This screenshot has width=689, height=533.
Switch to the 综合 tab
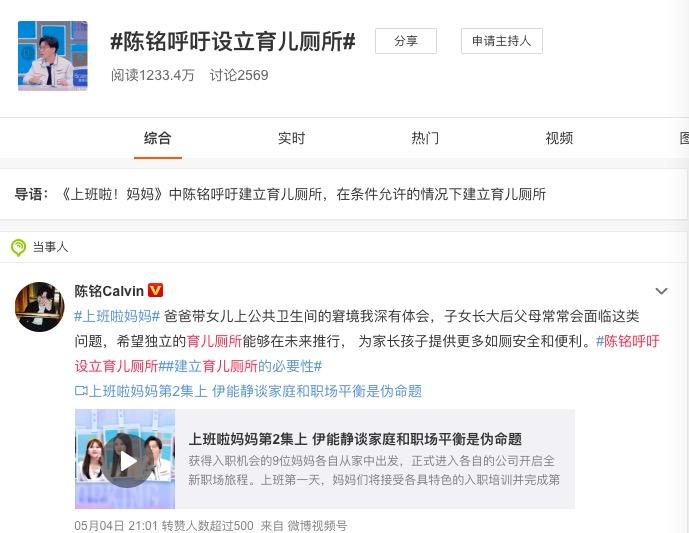[157, 138]
